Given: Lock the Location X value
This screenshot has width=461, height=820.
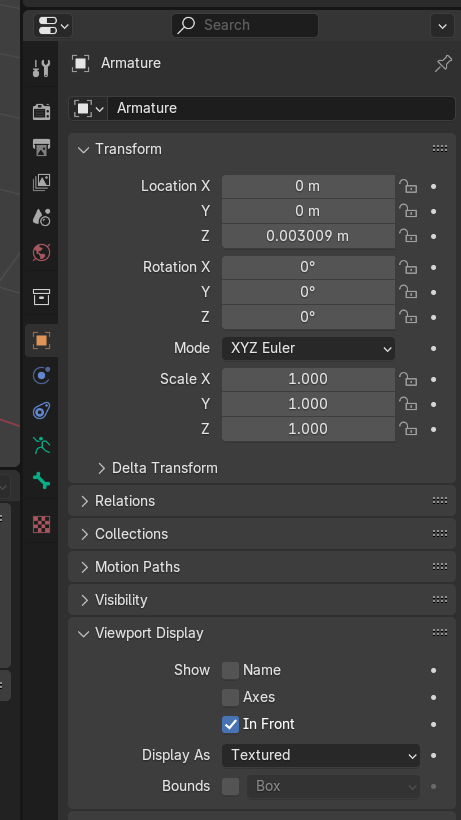Looking at the screenshot, I should (x=408, y=186).
